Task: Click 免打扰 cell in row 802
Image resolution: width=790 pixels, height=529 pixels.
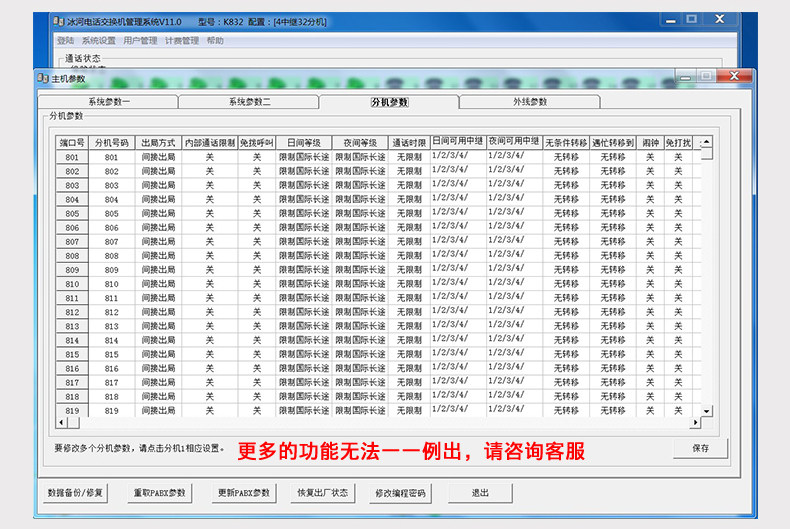Action: (x=678, y=171)
